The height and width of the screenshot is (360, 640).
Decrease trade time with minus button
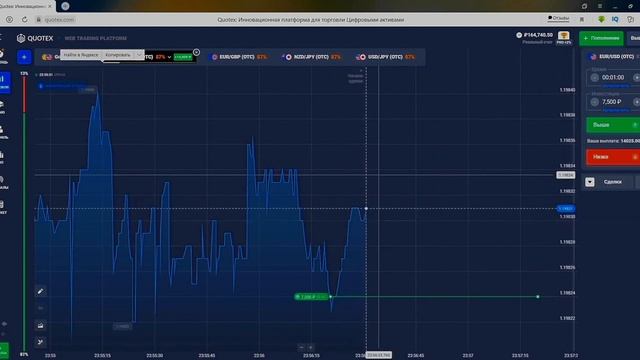594,78
